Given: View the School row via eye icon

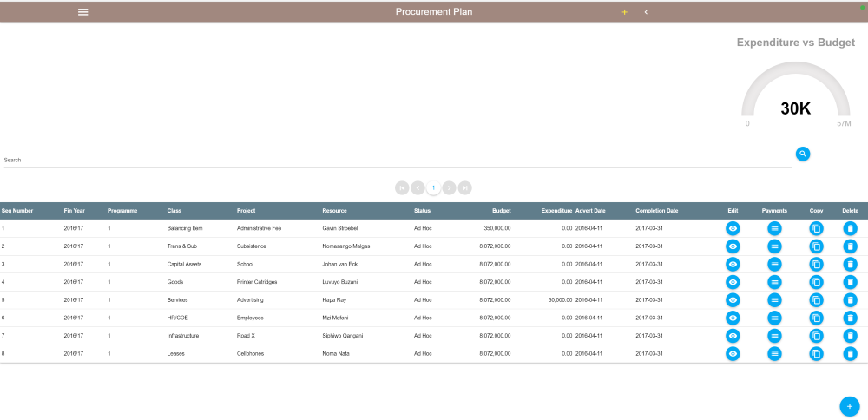Looking at the screenshot, I should pos(733,264).
